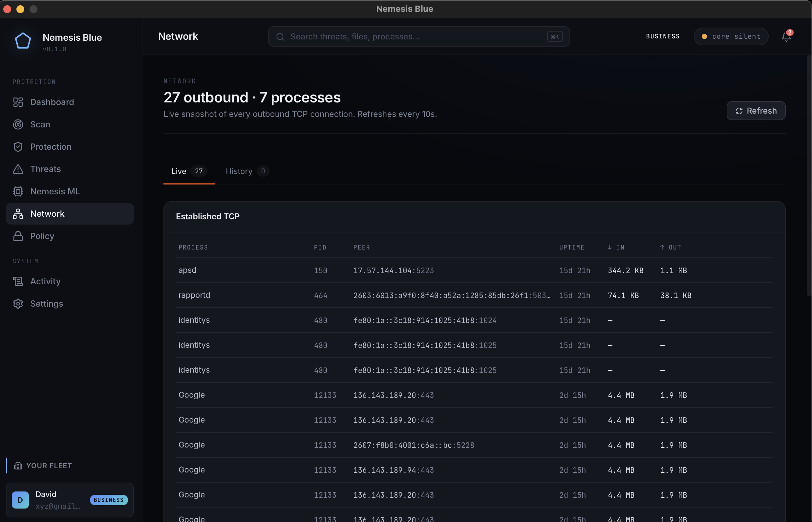Open Dashboard from the sidebar
Screen dimensions: 812x522
70,102
